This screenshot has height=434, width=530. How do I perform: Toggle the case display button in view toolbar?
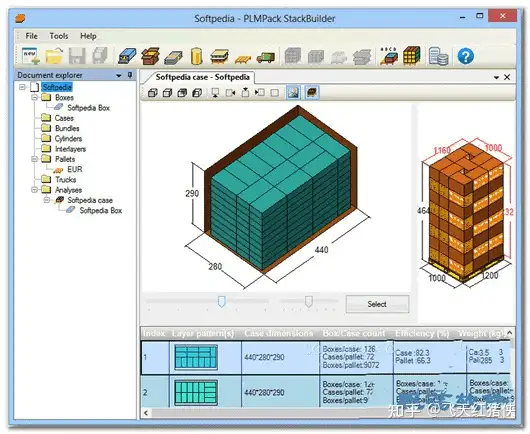[x=312, y=92]
